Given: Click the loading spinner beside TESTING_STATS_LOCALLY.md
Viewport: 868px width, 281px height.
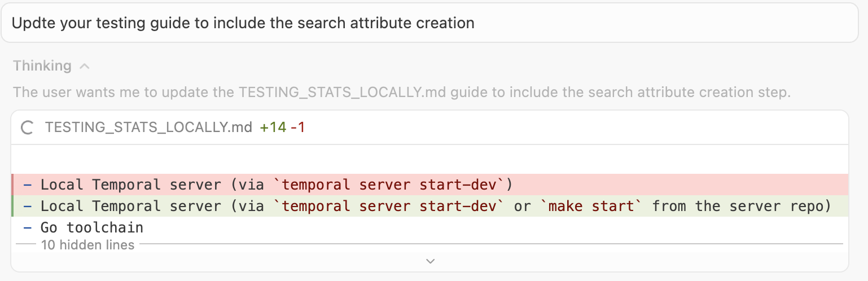Looking at the screenshot, I should tap(27, 128).
